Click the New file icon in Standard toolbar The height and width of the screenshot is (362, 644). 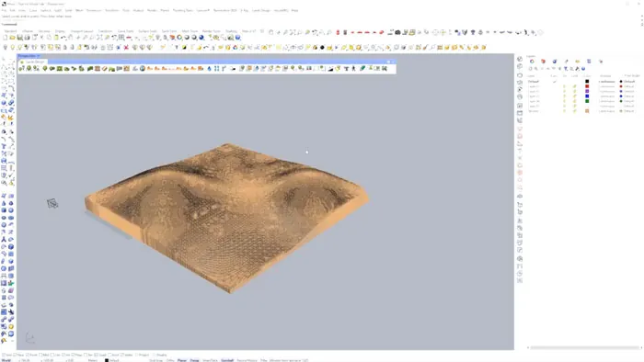(x=5, y=38)
